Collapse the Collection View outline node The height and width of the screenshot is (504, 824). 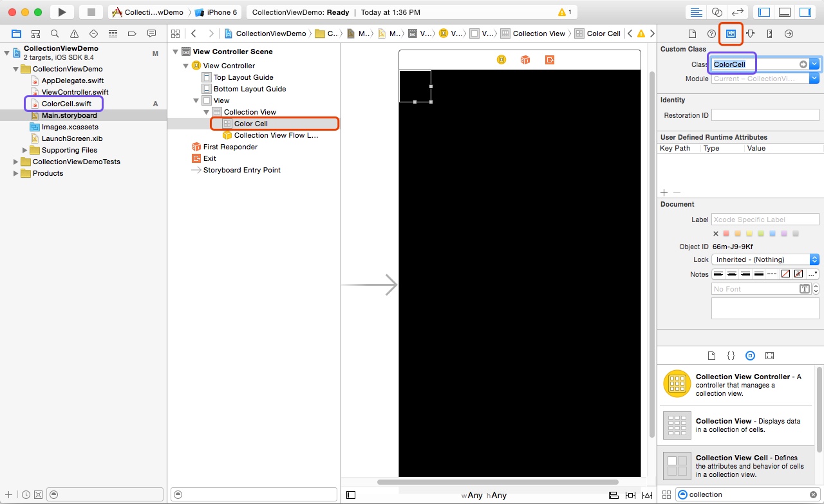[206, 112]
